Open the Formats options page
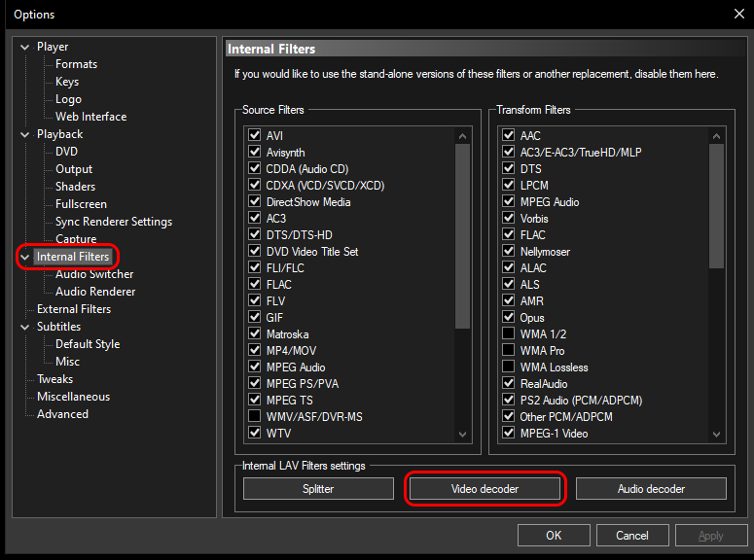The height and width of the screenshot is (560, 754). point(76,64)
